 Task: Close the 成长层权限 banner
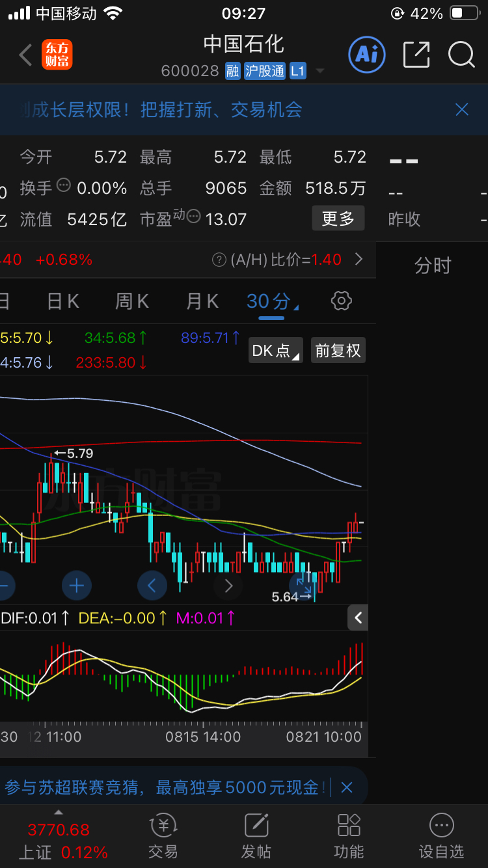[462, 109]
